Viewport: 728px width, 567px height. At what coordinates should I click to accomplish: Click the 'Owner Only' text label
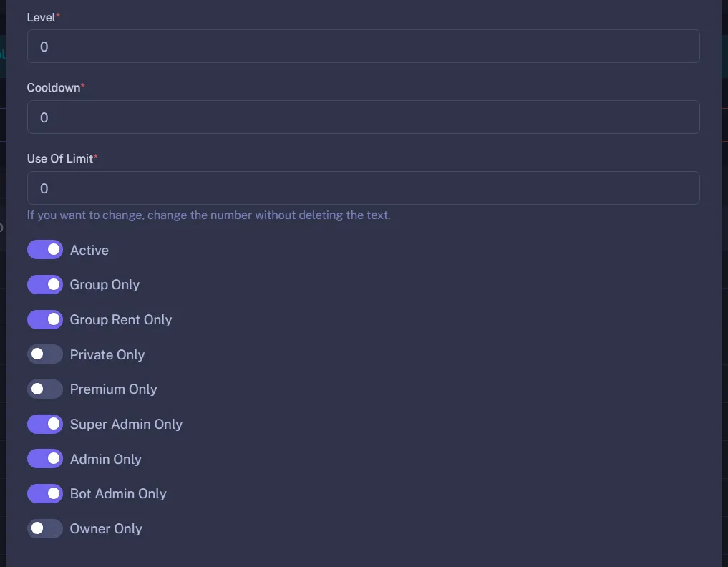point(106,528)
